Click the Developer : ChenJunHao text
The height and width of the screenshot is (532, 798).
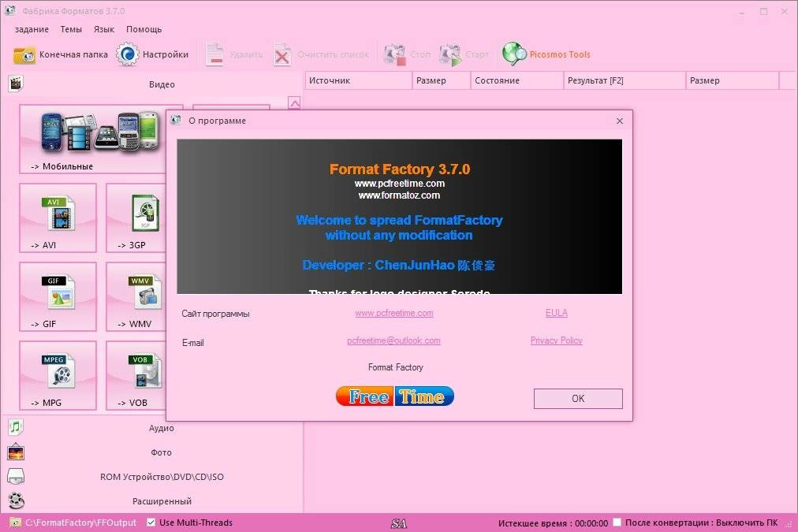(x=398, y=265)
